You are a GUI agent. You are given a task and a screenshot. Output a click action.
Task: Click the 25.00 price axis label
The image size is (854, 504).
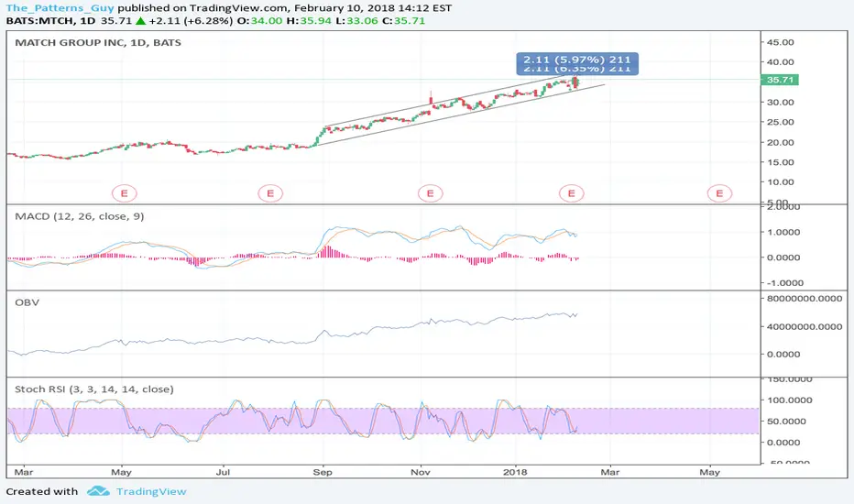(781, 122)
